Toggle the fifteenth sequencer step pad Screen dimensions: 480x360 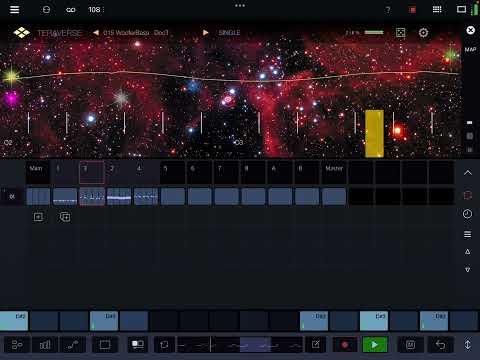tap(434, 321)
